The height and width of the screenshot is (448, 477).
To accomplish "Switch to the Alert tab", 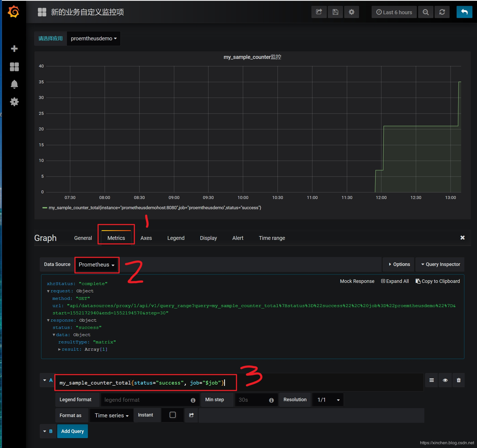I will click(x=238, y=238).
